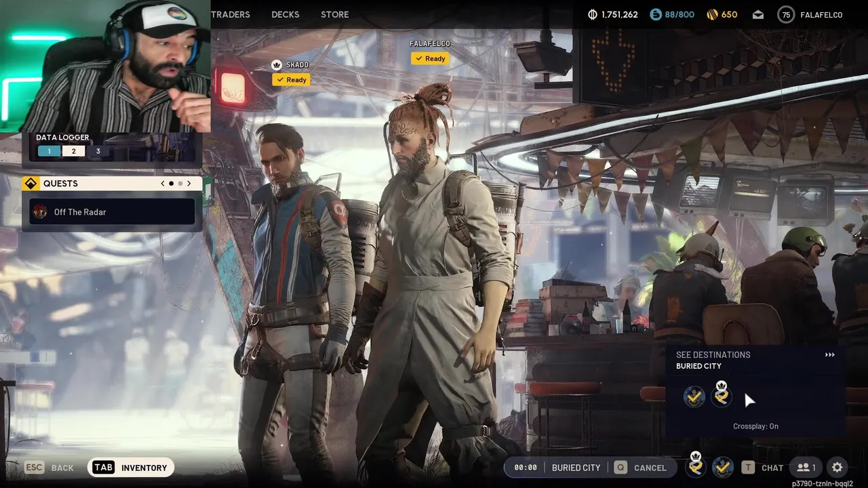Click the Q key hint icon

click(620, 468)
